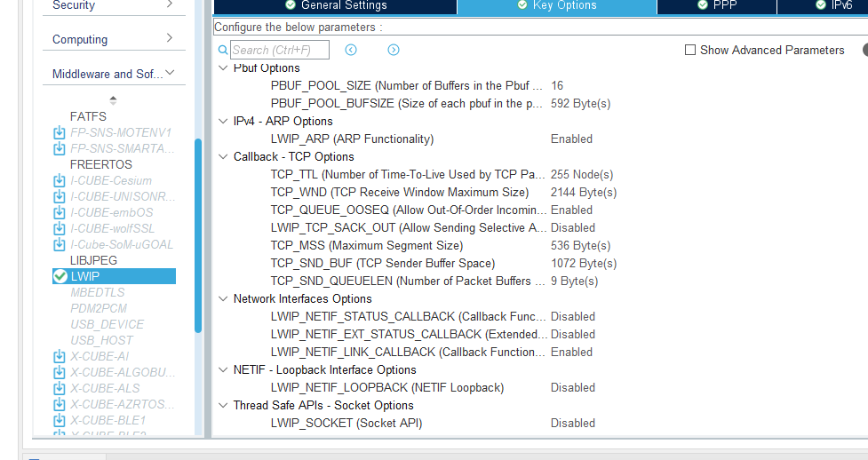Select PDM2PCM in middleware list

tap(99, 309)
